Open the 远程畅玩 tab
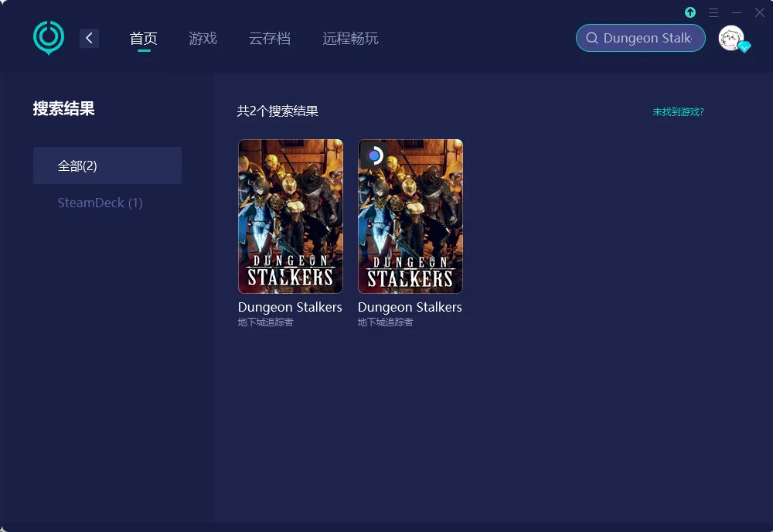This screenshot has width=773, height=532. tap(350, 39)
